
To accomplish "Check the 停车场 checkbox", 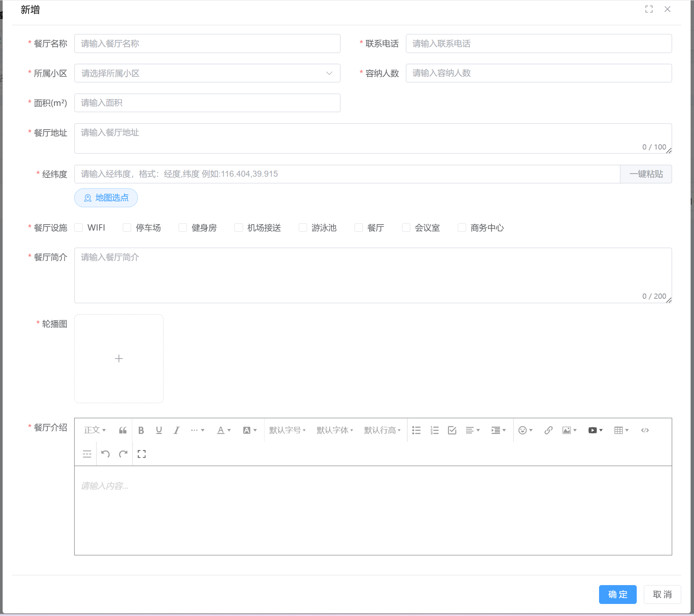I will tap(127, 228).
